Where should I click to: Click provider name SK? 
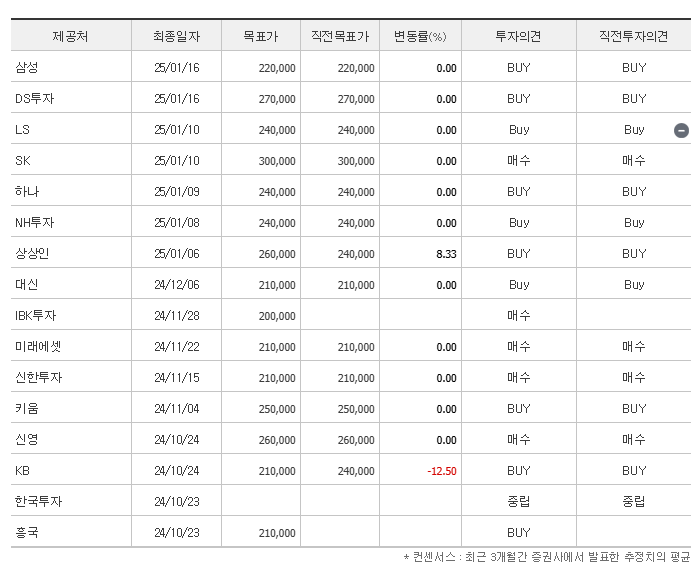[x=23, y=160]
